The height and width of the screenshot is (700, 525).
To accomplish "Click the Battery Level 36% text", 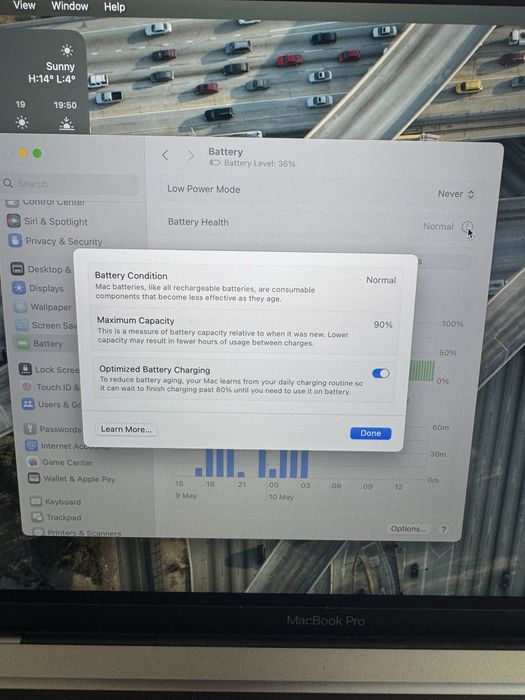I will click(259, 163).
